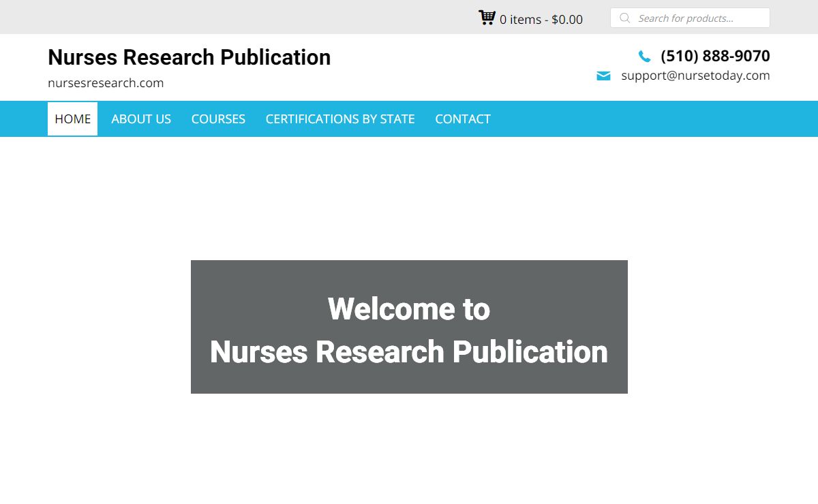Click the Nurses Research Publication site title
The image size is (818, 504).
point(190,57)
